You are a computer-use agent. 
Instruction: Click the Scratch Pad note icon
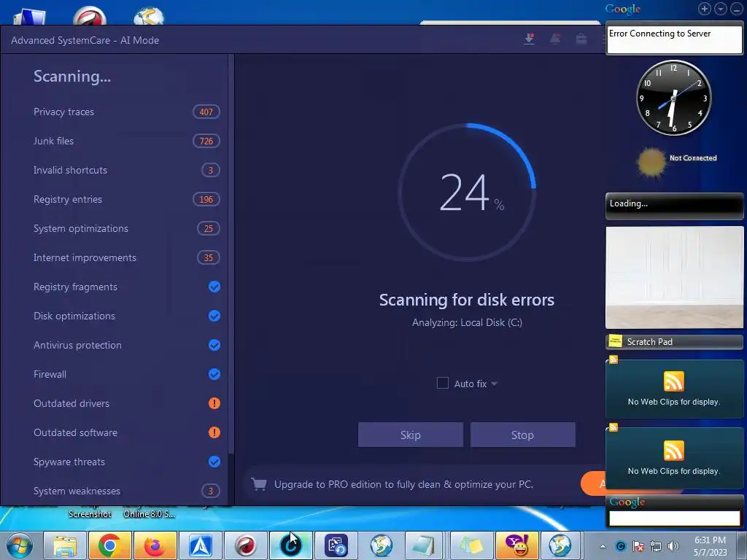click(x=615, y=341)
